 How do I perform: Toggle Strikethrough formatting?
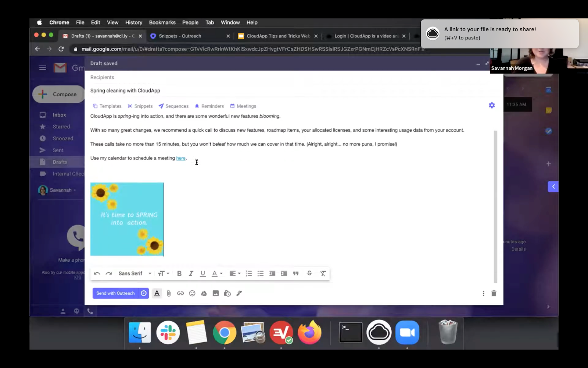309,273
